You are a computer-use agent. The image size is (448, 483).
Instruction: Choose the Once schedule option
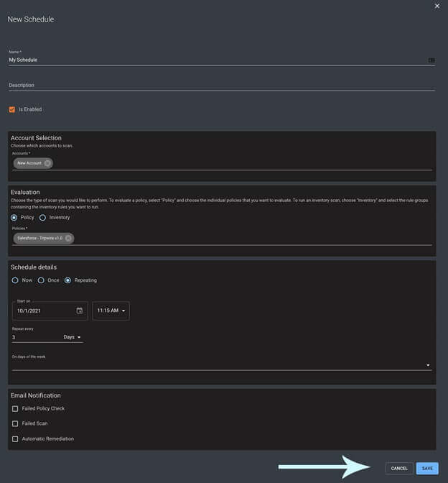41,280
